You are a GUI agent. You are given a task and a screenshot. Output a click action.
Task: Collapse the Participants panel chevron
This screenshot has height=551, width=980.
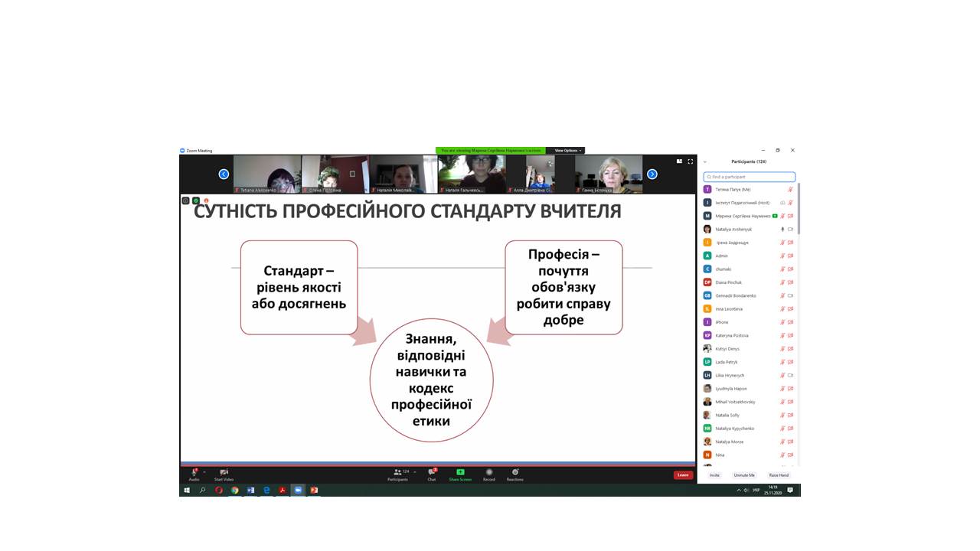[705, 162]
